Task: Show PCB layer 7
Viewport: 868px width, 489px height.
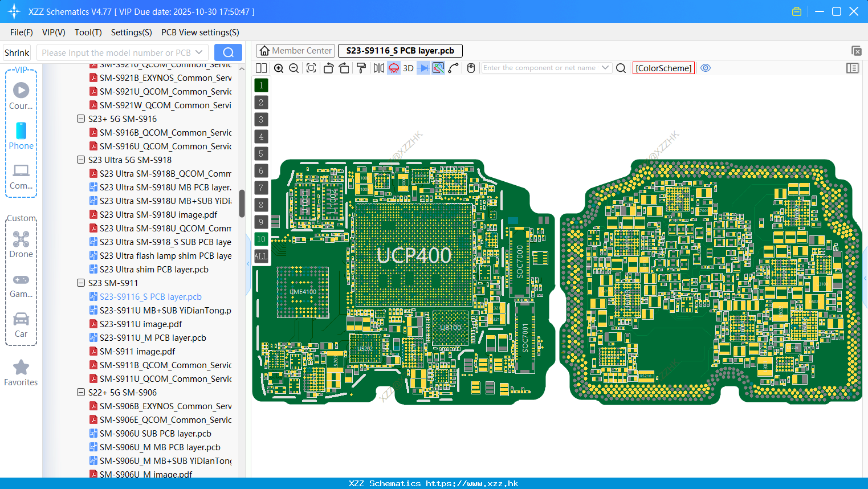Action: tap(261, 188)
